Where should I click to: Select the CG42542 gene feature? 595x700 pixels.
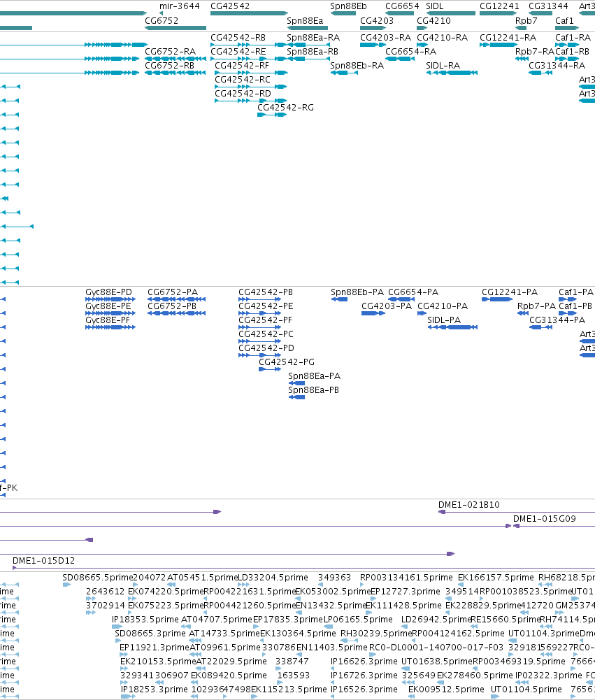(x=249, y=13)
